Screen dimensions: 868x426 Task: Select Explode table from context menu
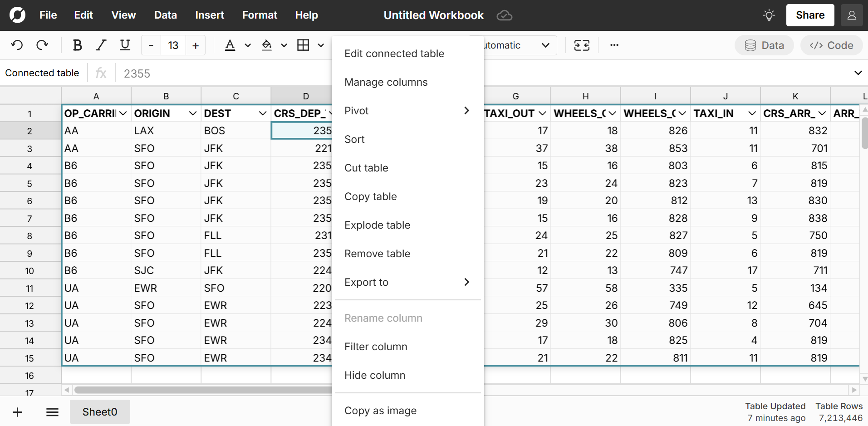pos(377,225)
